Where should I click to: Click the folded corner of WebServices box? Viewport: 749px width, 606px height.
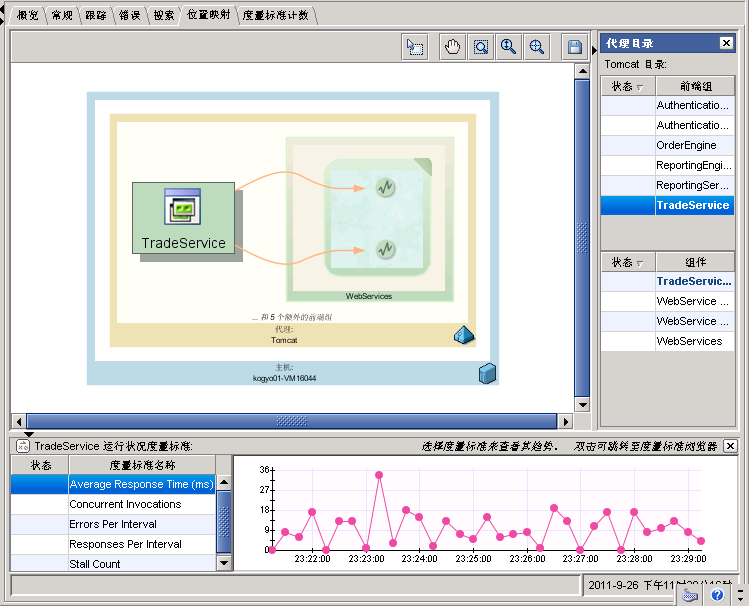[x=424, y=166]
